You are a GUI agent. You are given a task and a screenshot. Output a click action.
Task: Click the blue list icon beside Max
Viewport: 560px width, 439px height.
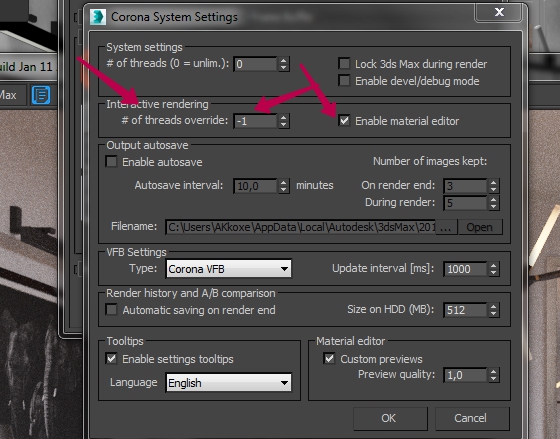click(x=41, y=95)
